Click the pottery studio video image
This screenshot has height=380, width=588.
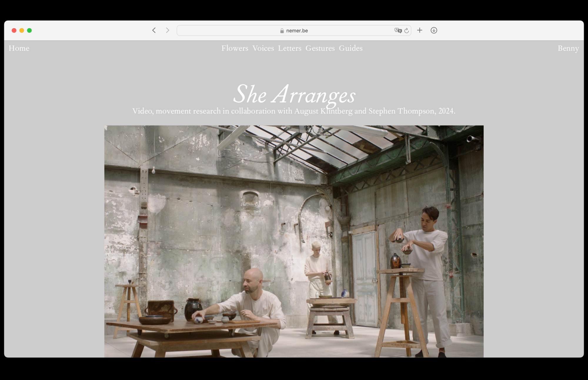[294, 241]
